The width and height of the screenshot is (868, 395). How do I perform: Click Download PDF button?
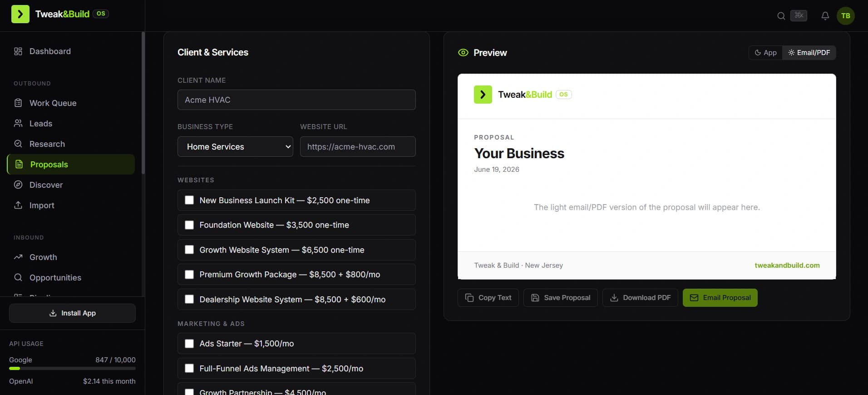640,298
